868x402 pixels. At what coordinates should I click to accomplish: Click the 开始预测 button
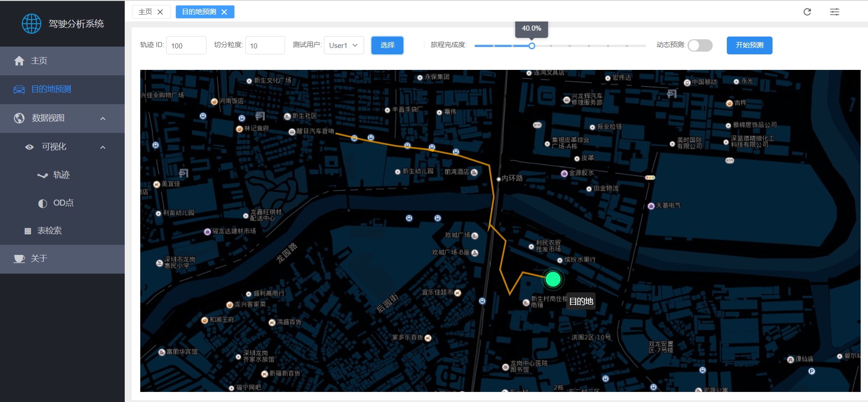coord(749,45)
